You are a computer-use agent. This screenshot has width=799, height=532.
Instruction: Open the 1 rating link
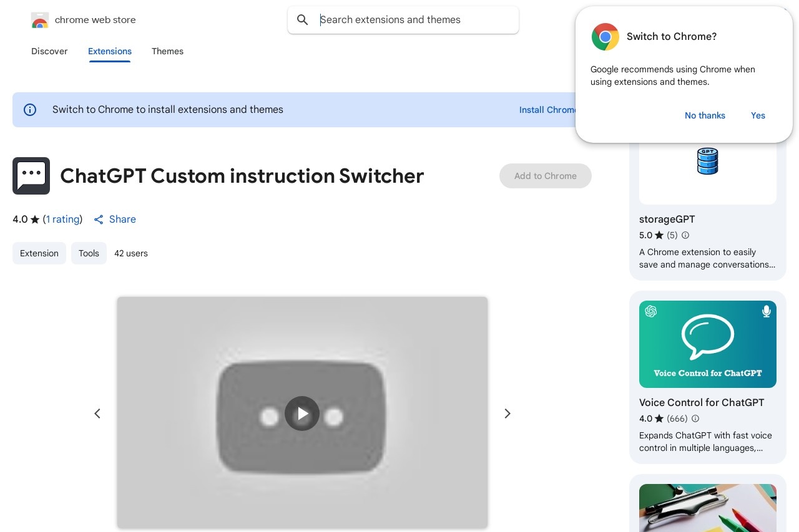[63, 219]
